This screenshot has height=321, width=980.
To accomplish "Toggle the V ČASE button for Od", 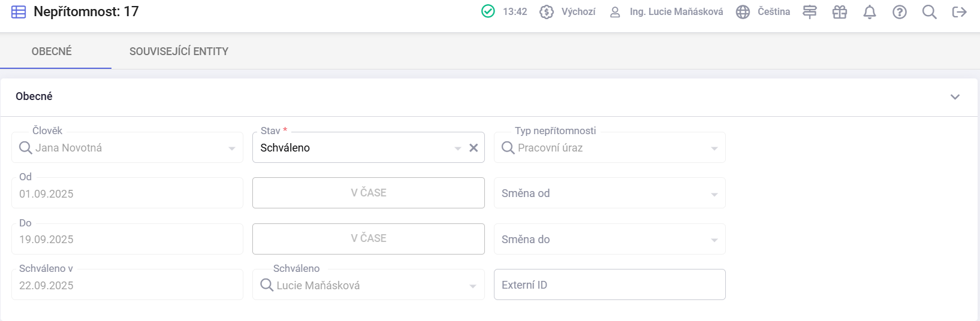I will tap(368, 193).
